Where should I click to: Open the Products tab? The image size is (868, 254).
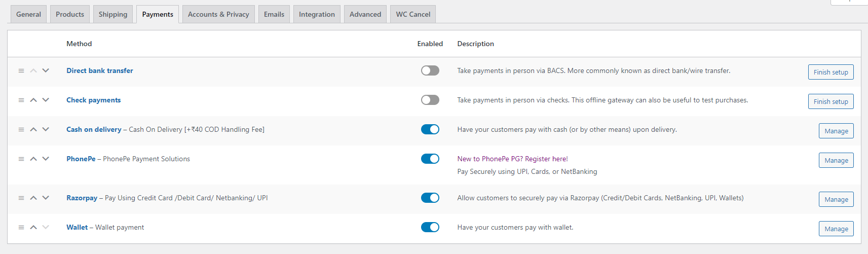pyautogui.click(x=70, y=14)
